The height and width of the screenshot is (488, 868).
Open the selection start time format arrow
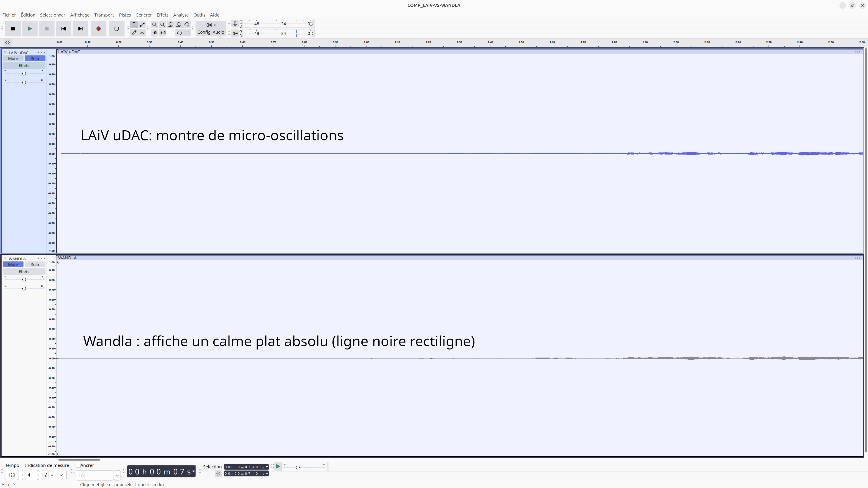click(x=267, y=467)
